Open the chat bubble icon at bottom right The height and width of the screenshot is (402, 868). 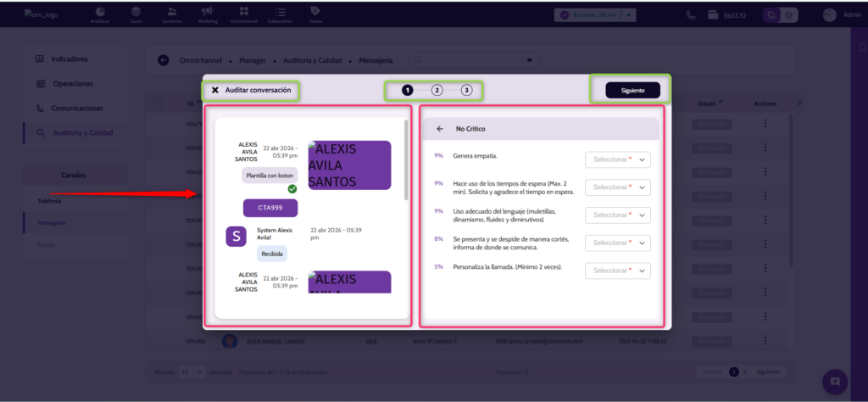pyautogui.click(x=834, y=381)
